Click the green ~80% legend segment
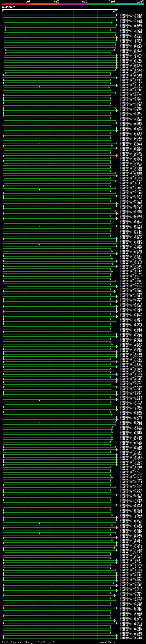 [101, 4]
